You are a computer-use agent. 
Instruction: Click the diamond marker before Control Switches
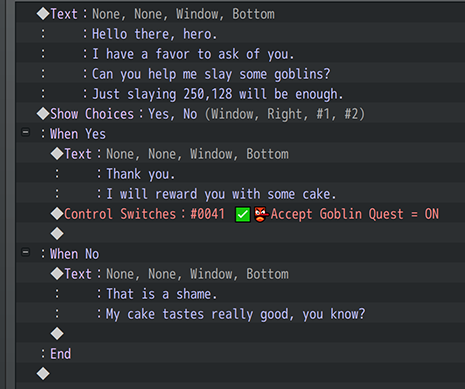[57, 214]
